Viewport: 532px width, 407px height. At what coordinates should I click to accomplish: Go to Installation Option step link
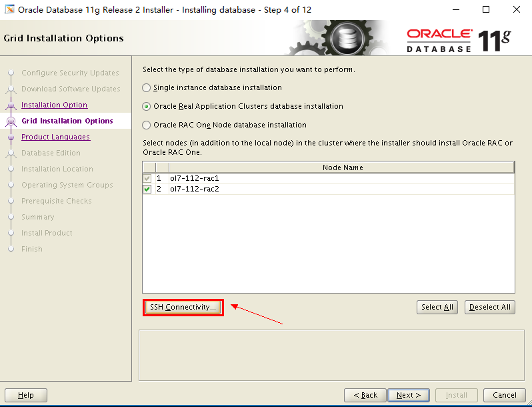pyautogui.click(x=54, y=105)
